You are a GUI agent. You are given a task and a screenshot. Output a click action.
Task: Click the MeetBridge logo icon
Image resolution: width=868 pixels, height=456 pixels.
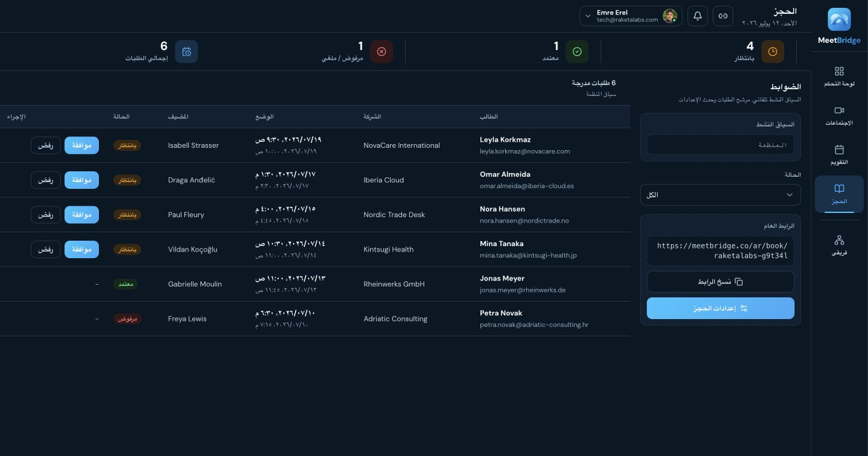[x=839, y=19]
